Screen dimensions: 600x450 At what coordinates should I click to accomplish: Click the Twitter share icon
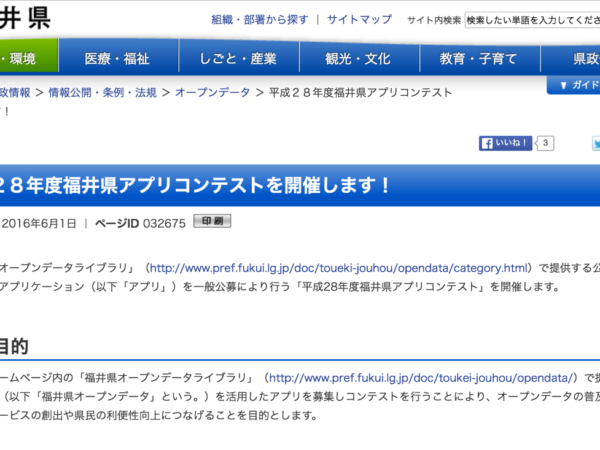click(596, 143)
